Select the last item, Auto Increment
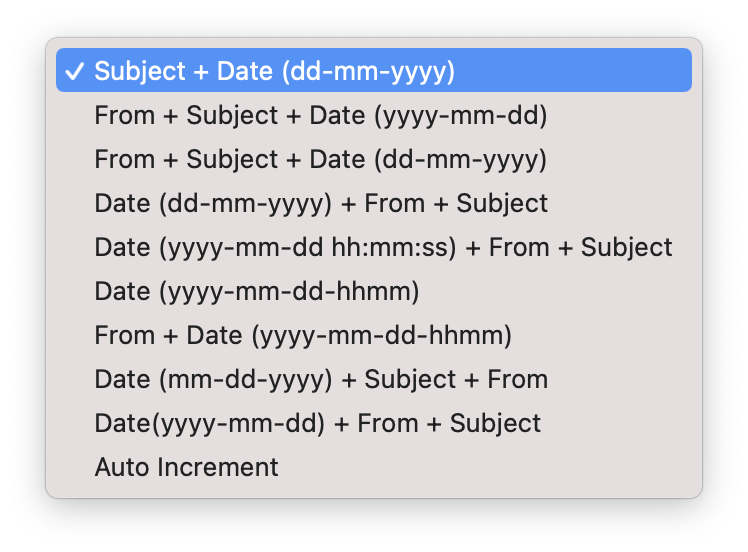 [x=186, y=467]
